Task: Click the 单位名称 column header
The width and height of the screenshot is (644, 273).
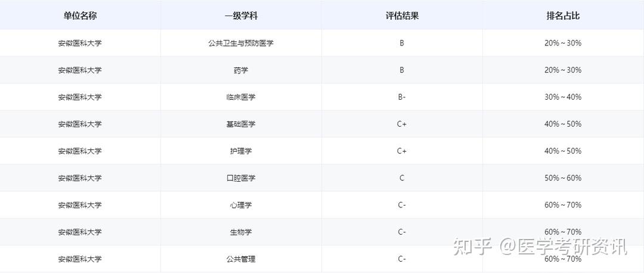Action: [80, 16]
